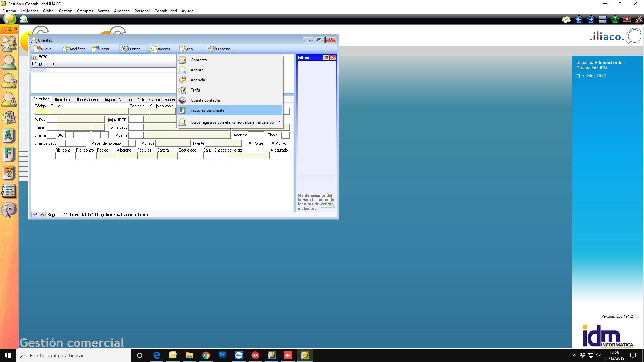Click the Sufijo contable input field
Image resolution: width=644 pixels, height=362 pixels.
(x=163, y=111)
